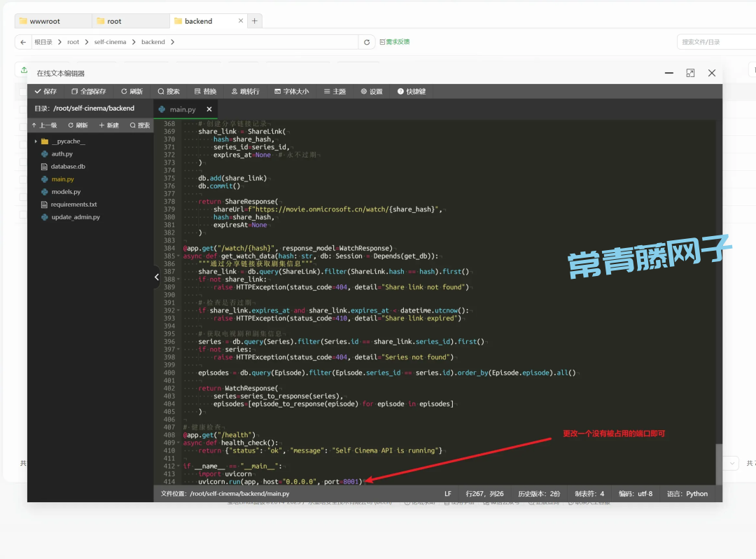Viewport: 756px width, 559px height.
Task: Click the 需求反馈 feedback link
Action: click(395, 42)
